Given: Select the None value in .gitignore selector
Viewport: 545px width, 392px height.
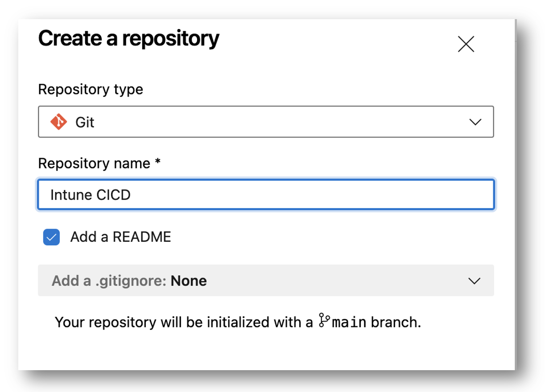Looking at the screenshot, I should click(x=189, y=281).
